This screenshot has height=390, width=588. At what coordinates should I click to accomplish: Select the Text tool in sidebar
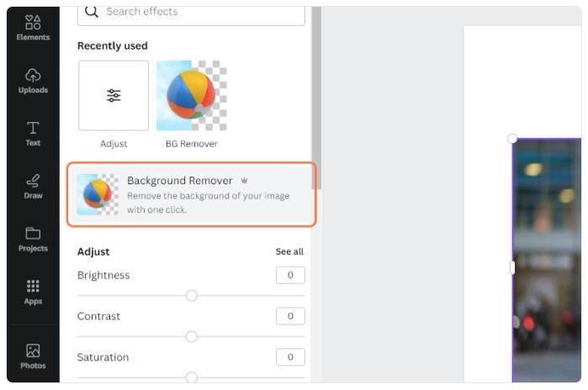point(33,134)
